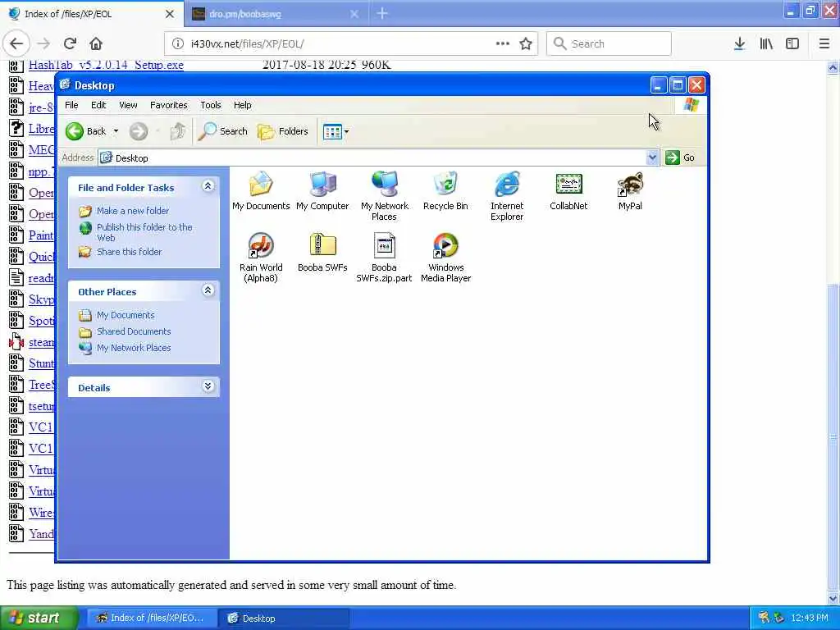Open the browser hamburger menu
Screen dimensions: 840x630
point(824,43)
